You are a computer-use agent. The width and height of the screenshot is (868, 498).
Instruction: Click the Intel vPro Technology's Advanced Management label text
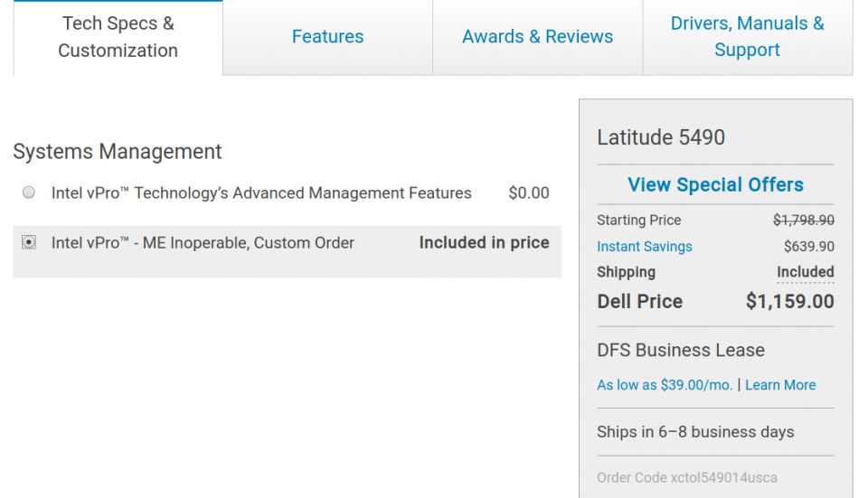[x=261, y=193]
